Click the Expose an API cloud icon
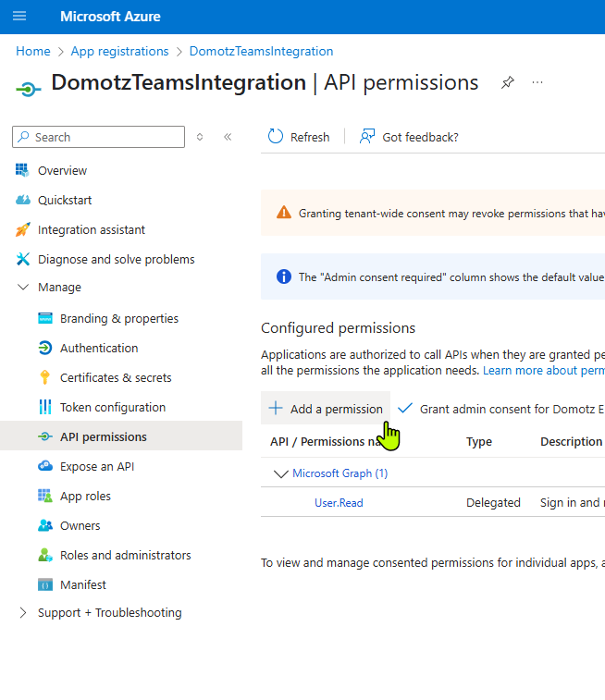The image size is (605, 700). pyautogui.click(x=45, y=466)
